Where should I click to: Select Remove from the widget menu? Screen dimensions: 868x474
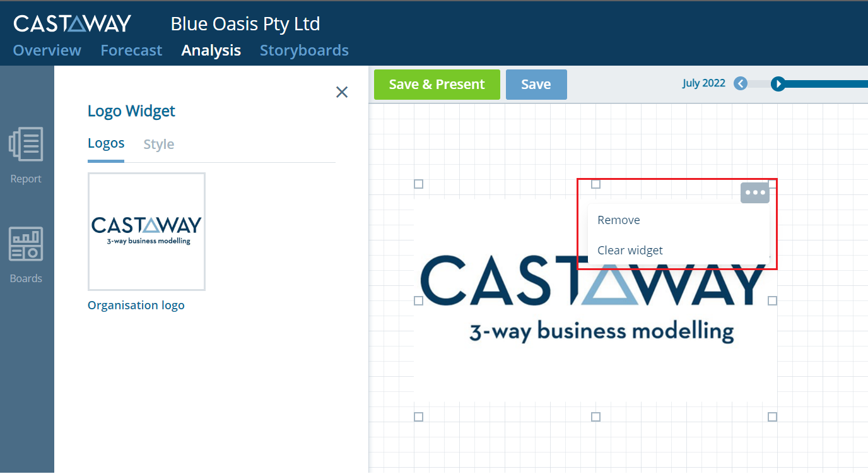click(619, 220)
